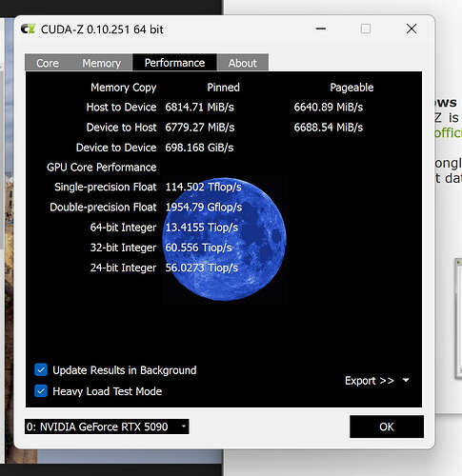Select the Performance tab
This screenshot has height=476, width=462.
(174, 63)
